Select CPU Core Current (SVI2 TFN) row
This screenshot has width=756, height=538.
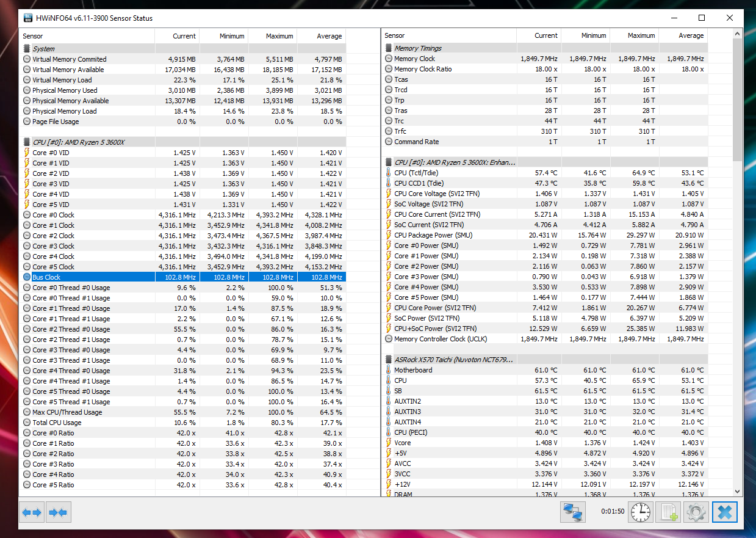click(545, 214)
